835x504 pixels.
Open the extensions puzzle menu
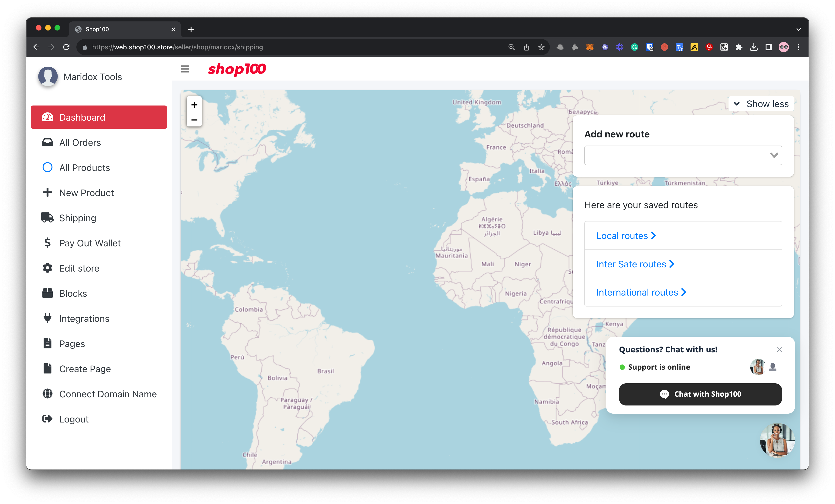739,47
